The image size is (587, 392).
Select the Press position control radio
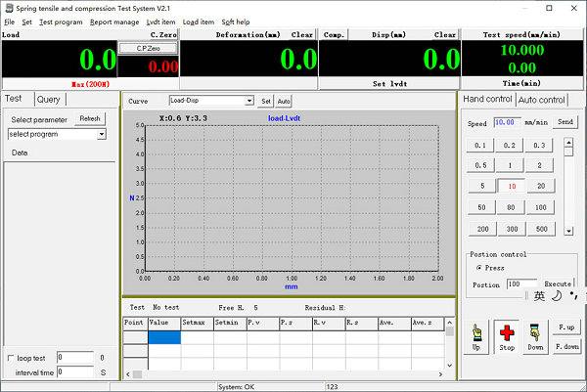tap(478, 267)
